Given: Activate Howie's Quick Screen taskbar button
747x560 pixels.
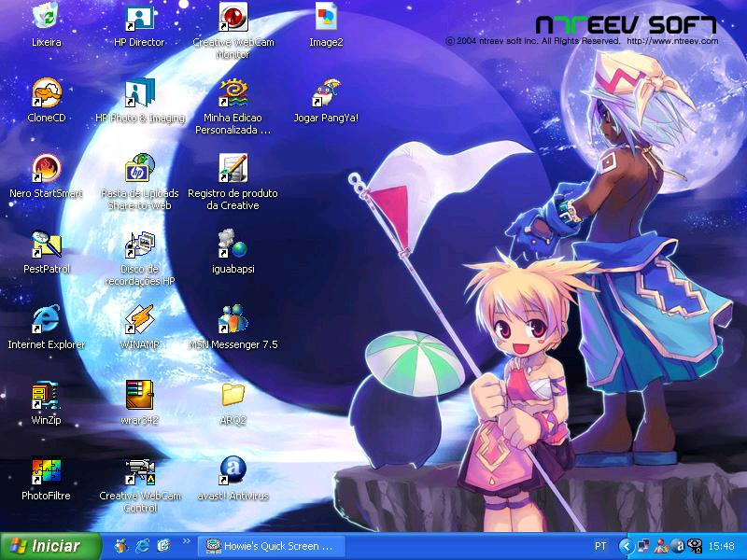Looking at the screenshot, I should point(272,546).
